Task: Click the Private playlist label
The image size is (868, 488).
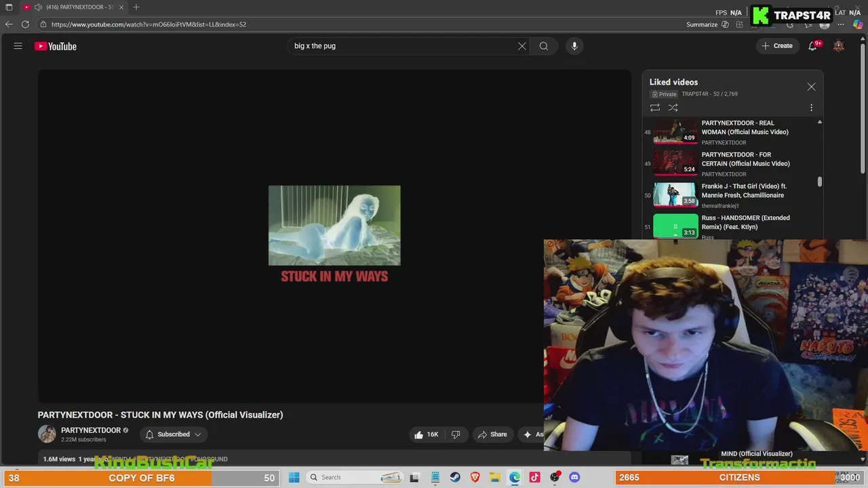Action: pos(665,94)
